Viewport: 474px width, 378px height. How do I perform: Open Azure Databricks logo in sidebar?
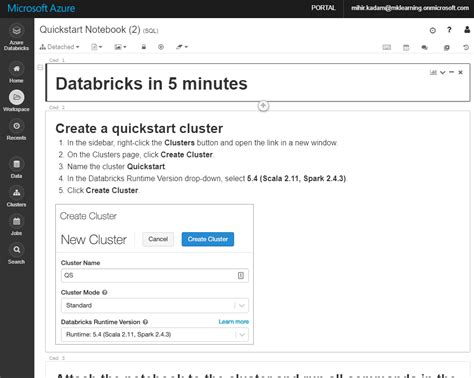[16, 37]
